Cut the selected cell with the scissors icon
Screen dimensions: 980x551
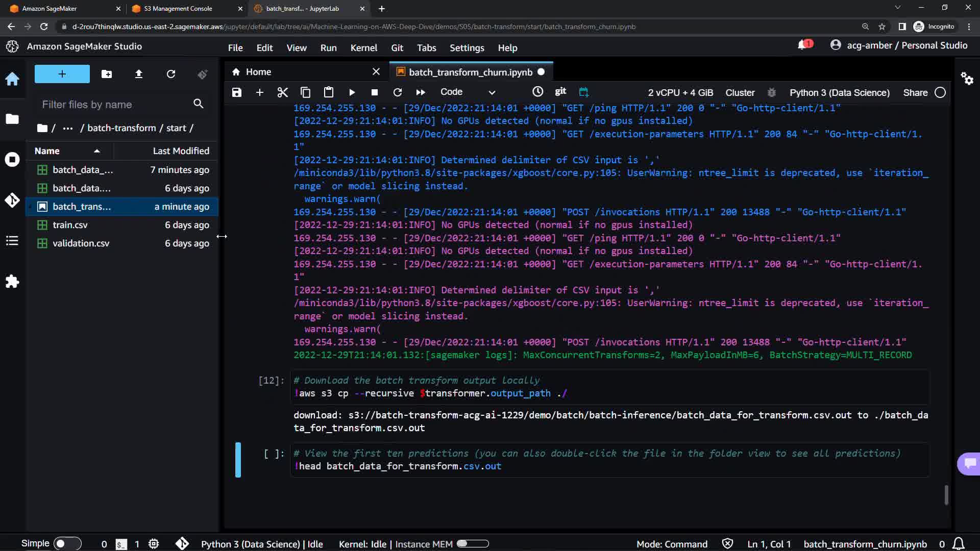282,92
